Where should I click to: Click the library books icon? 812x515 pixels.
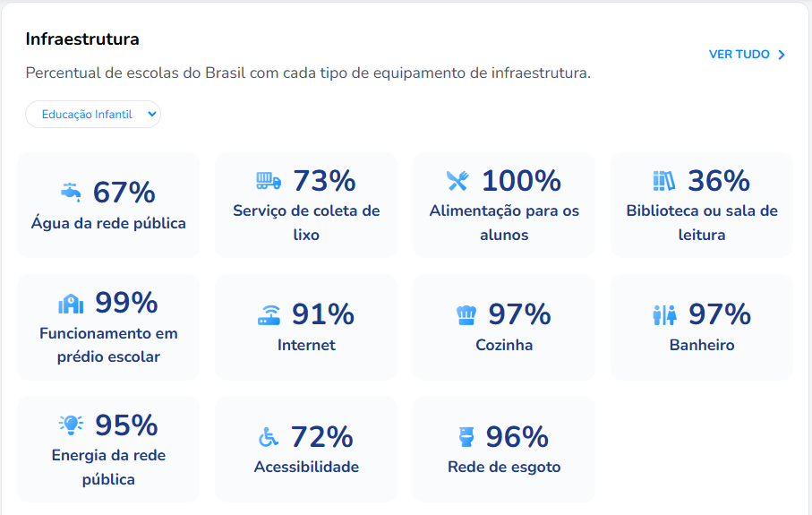click(663, 181)
